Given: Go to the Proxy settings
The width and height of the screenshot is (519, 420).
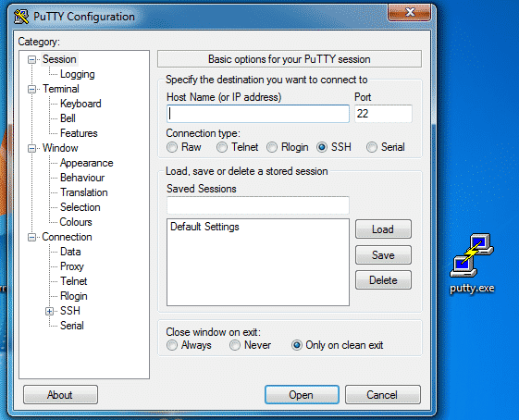Looking at the screenshot, I should pyautogui.click(x=72, y=266).
